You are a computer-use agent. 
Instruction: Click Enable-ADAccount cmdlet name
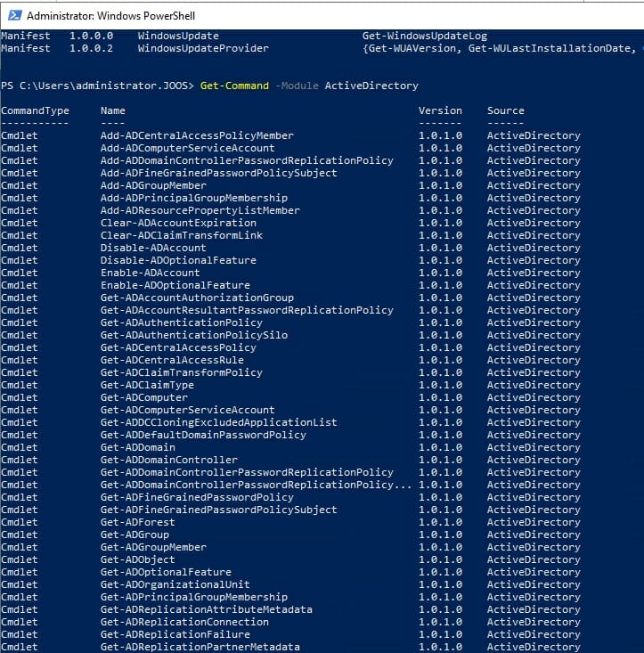click(x=150, y=273)
